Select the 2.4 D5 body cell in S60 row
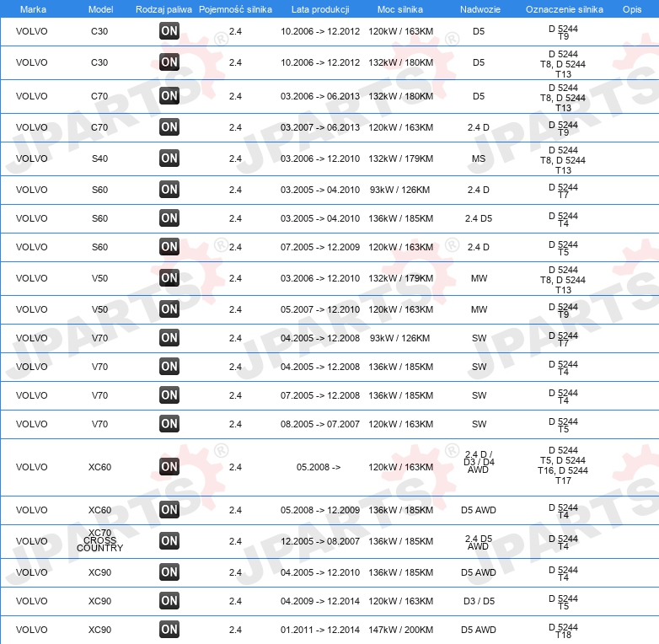659x644 pixels. click(x=479, y=218)
